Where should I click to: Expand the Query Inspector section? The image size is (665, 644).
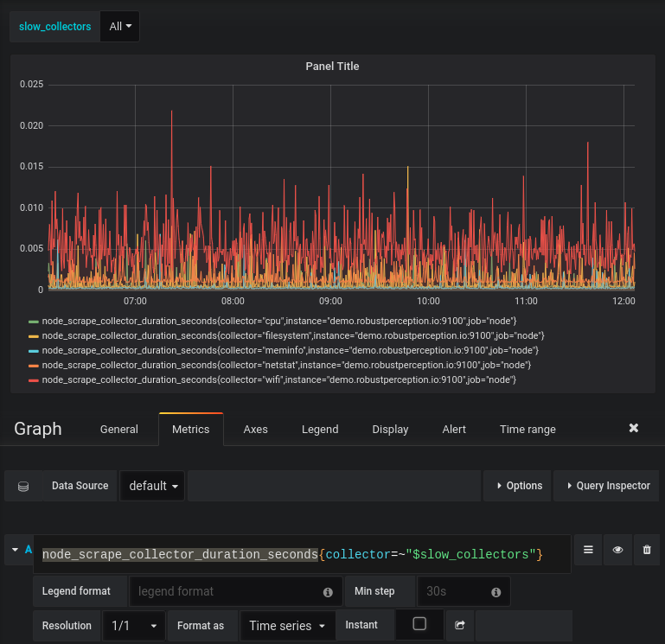point(606,486)
